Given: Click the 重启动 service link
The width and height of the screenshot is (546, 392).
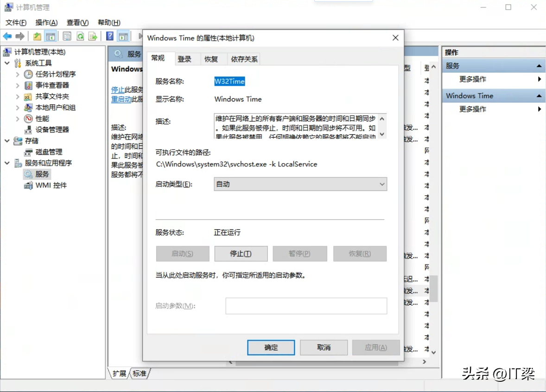Looking at the screenshot, I should tap(121, 99).
